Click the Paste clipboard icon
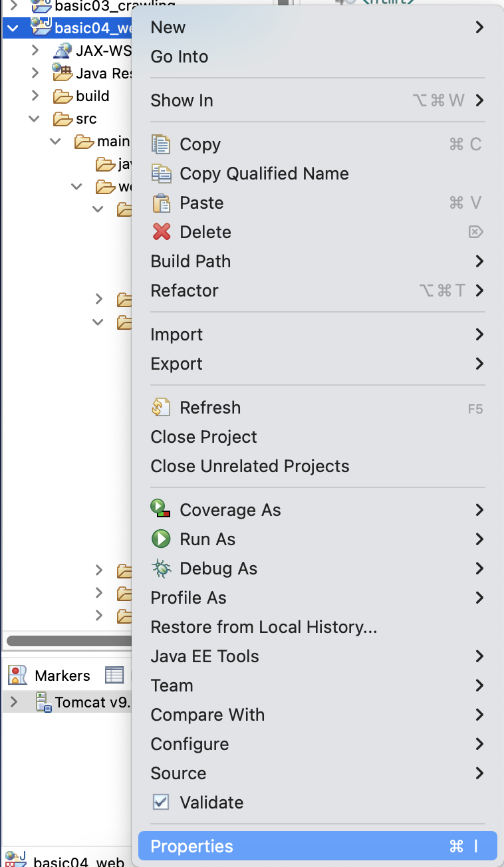 click(161, 203)
